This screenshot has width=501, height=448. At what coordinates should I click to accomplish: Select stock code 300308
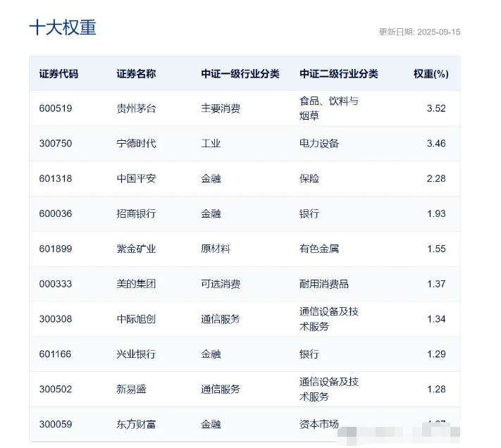point(56,319)
